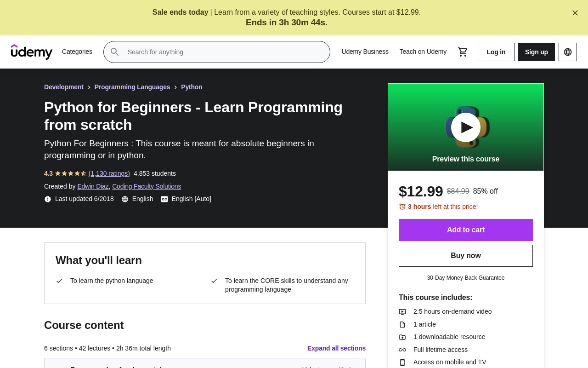Open the 1,130 ratings link
The image size is (588, 368).
click(109, 173)
